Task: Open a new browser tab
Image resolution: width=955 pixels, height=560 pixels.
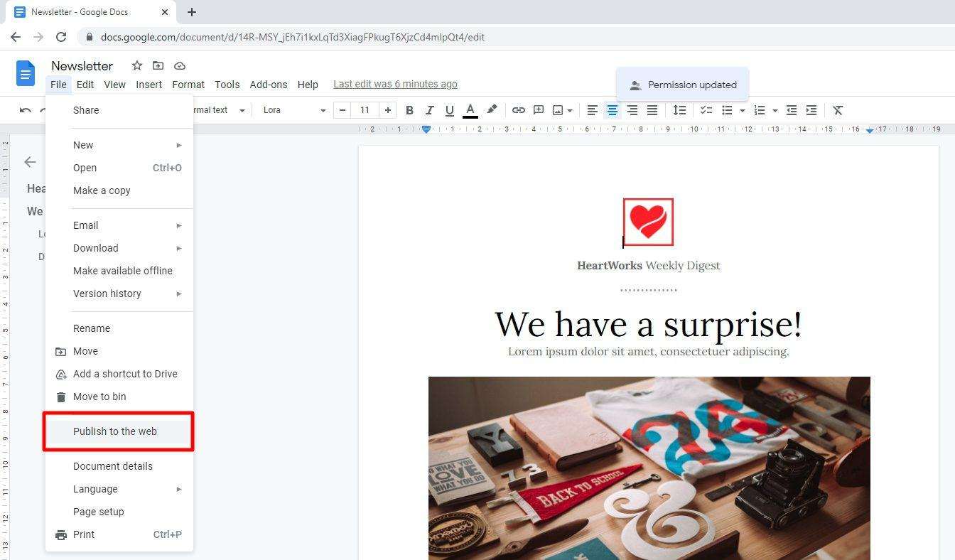Action: (192, 12)
